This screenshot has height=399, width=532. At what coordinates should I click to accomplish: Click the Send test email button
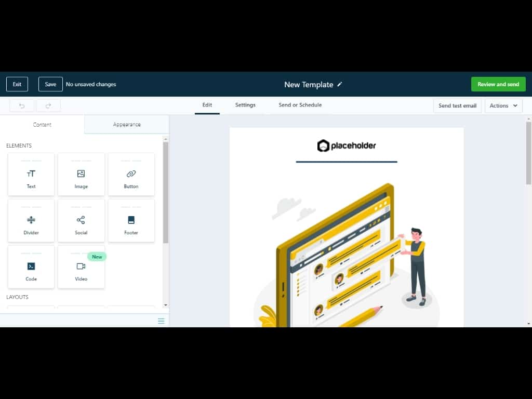coord(457,105)
